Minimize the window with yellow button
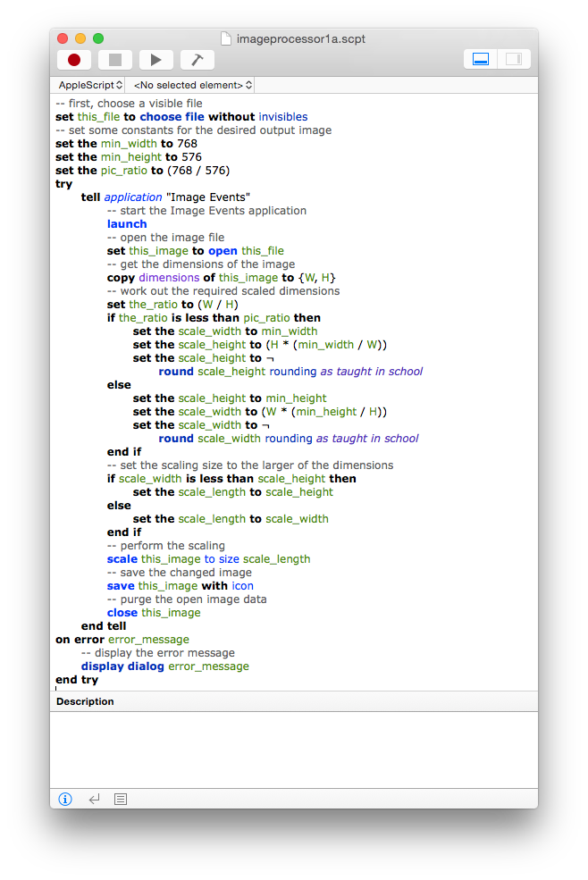This screenshot has width=588, height=880. [80, 38]
